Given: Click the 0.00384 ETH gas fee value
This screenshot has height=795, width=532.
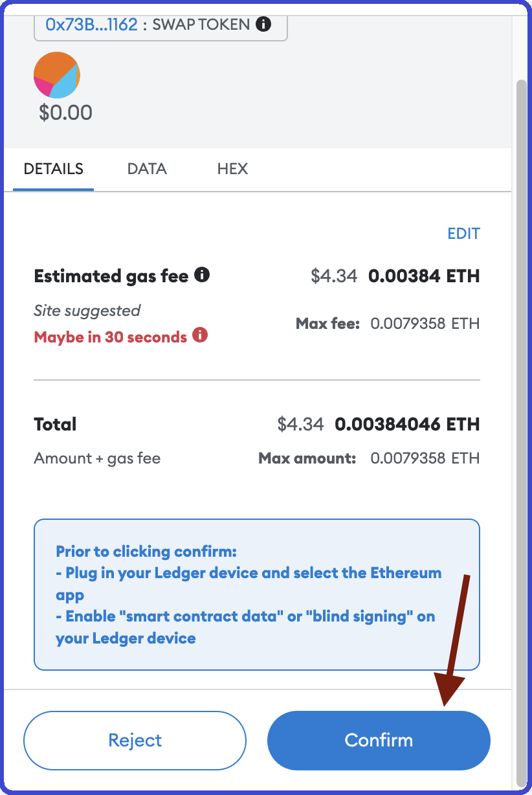Looking at the screenshot, I should pyautogui.click(x=424, y=276).
